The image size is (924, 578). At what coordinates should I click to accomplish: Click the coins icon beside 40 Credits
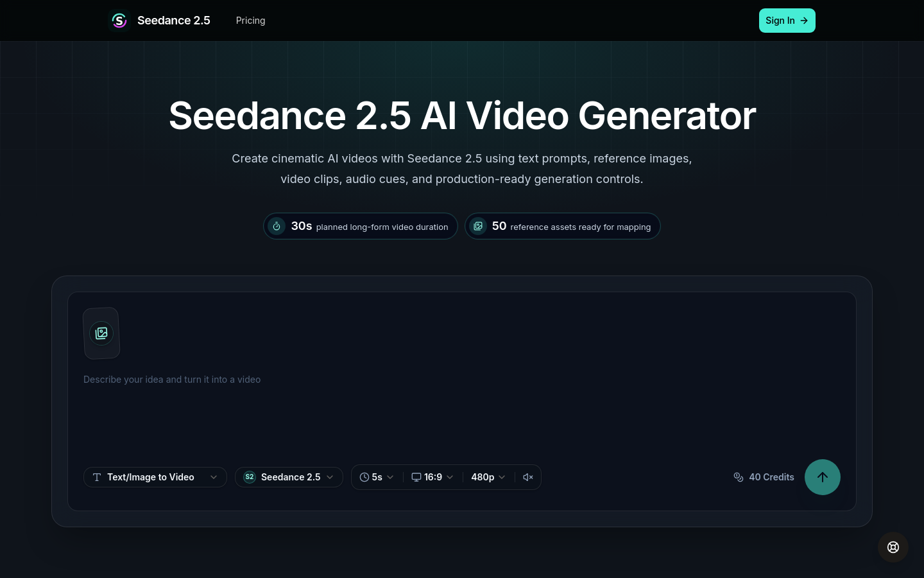tap(739, 477)
